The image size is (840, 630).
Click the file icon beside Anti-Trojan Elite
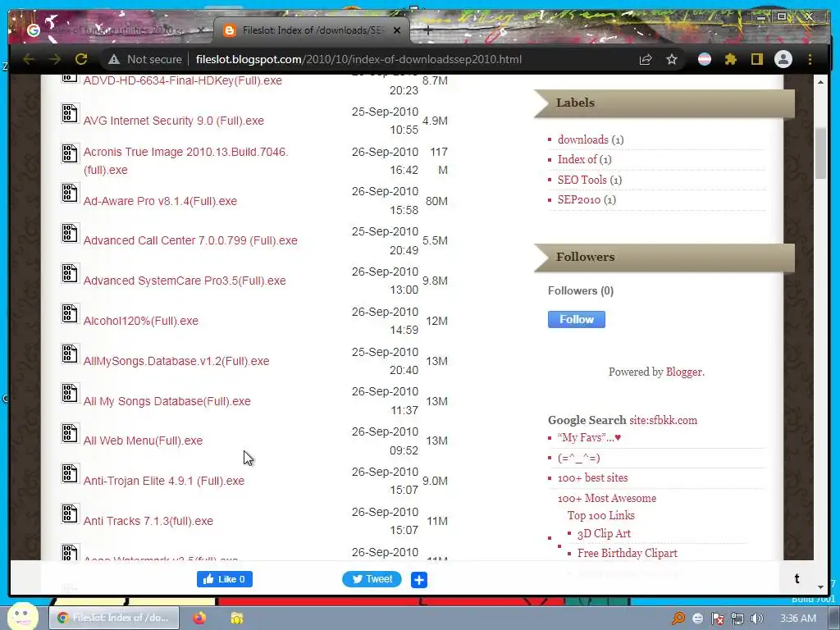point(70,473)
